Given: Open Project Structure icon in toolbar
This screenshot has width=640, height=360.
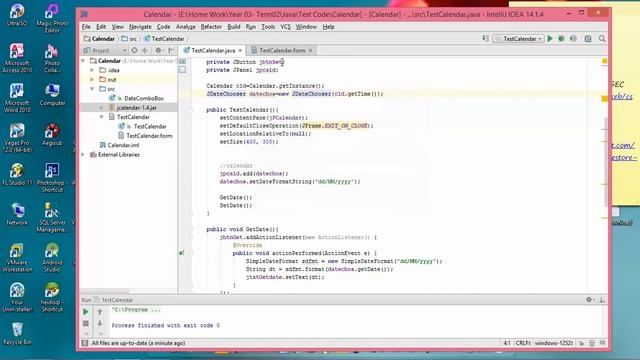Looking at the screenshot, I should pyautogui.click(x=588, y=38).
